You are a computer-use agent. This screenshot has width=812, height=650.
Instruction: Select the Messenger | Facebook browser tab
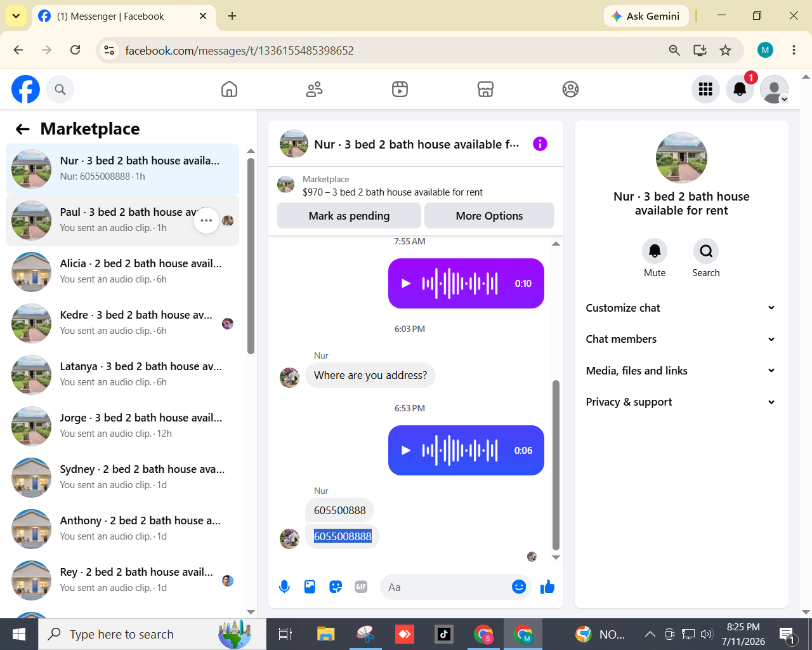click(x=123, y=17)
